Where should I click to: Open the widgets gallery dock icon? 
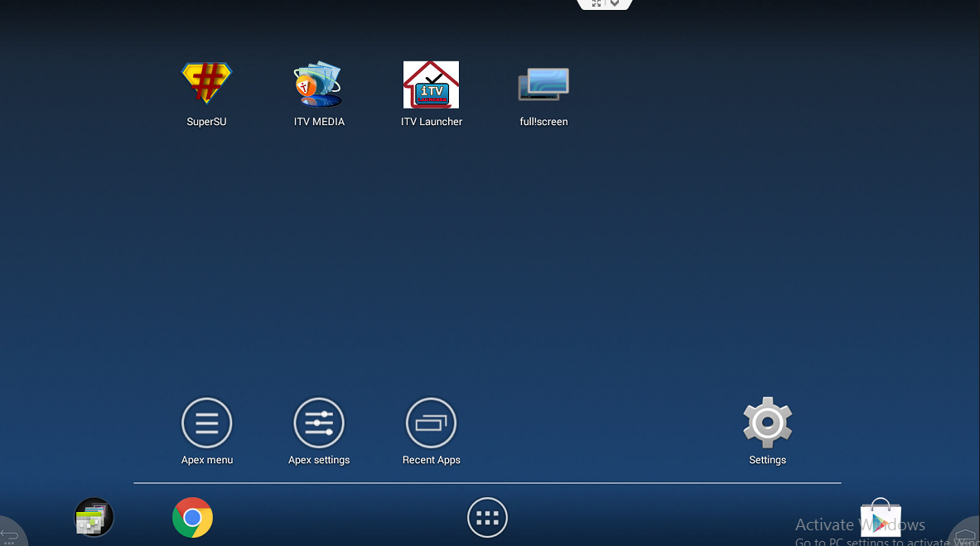[94, 517]
